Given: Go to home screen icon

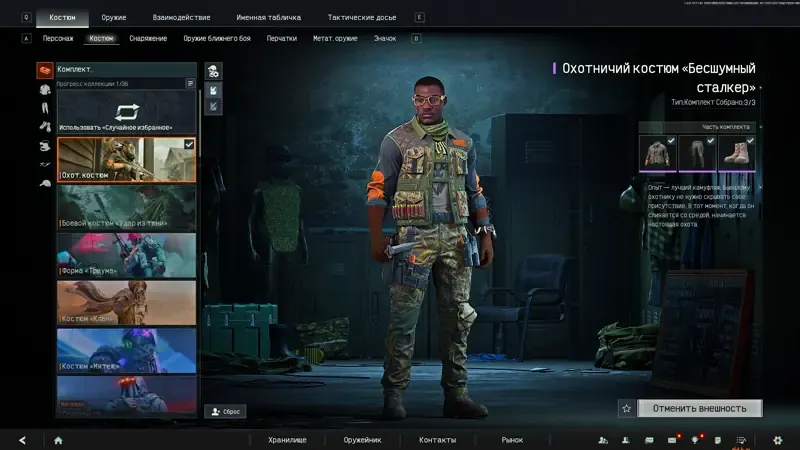Looking at the screenshot, I should pos(58,440).
